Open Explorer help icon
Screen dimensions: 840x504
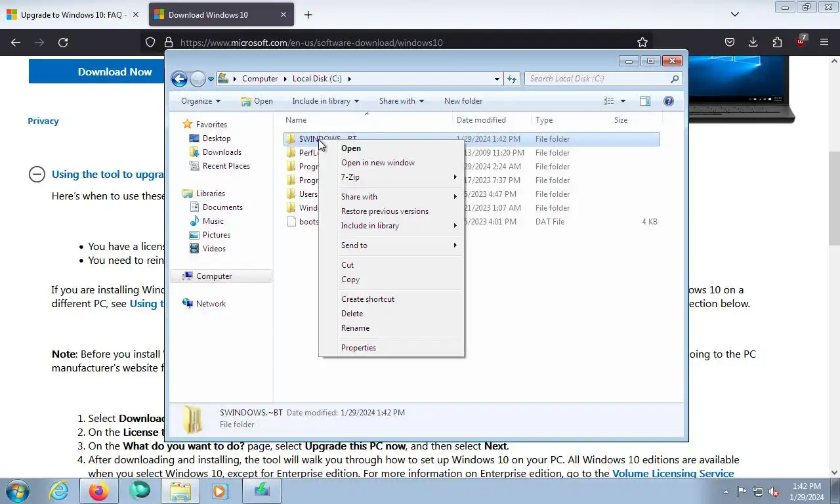tap(669, 101)
